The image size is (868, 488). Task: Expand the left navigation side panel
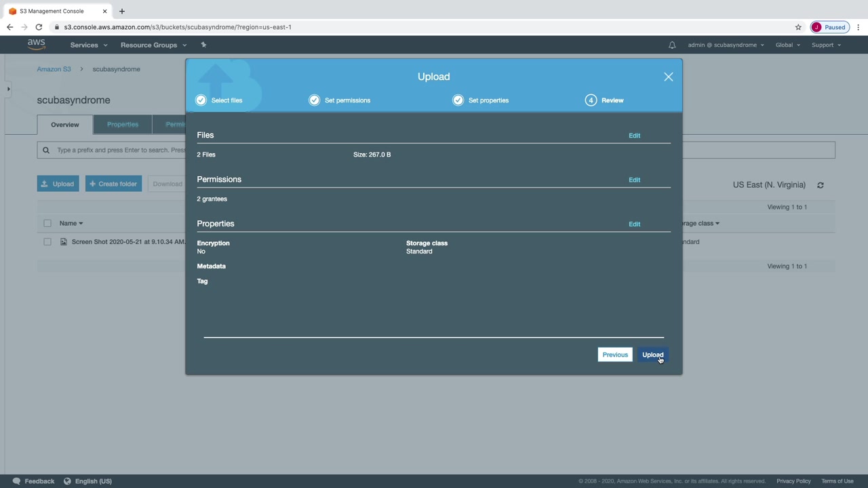tap(8, 89)
